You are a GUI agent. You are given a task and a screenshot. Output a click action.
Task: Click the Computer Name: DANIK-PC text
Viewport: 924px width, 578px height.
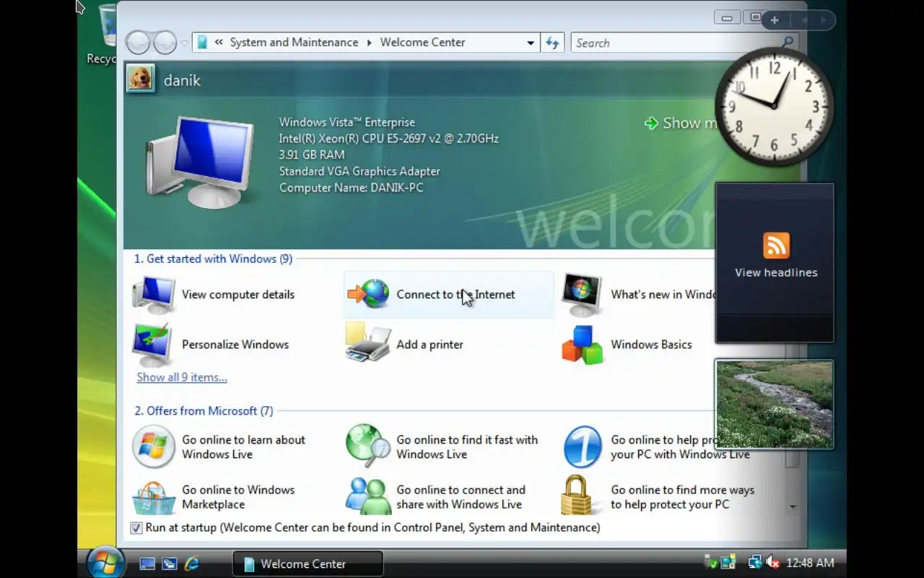(351, 188)
